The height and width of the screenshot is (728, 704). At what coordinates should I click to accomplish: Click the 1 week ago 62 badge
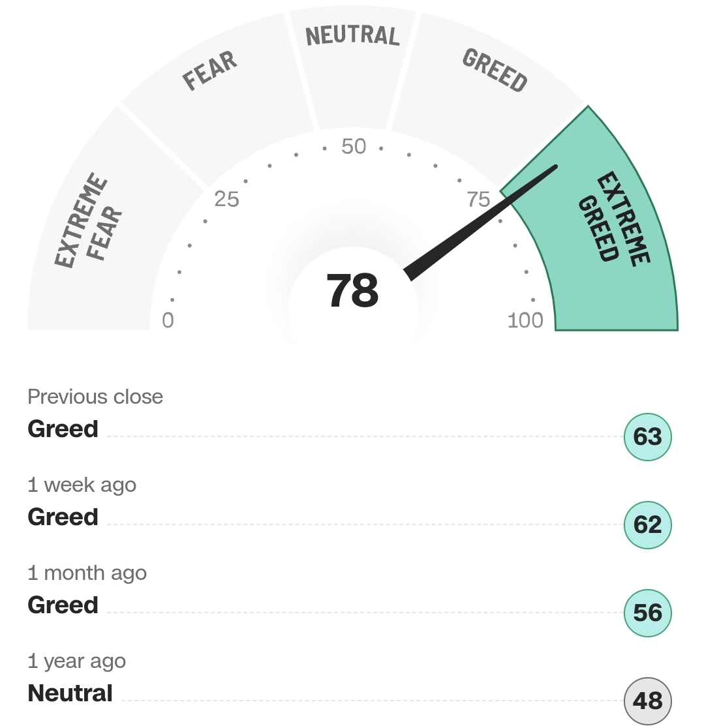point(647,524)
